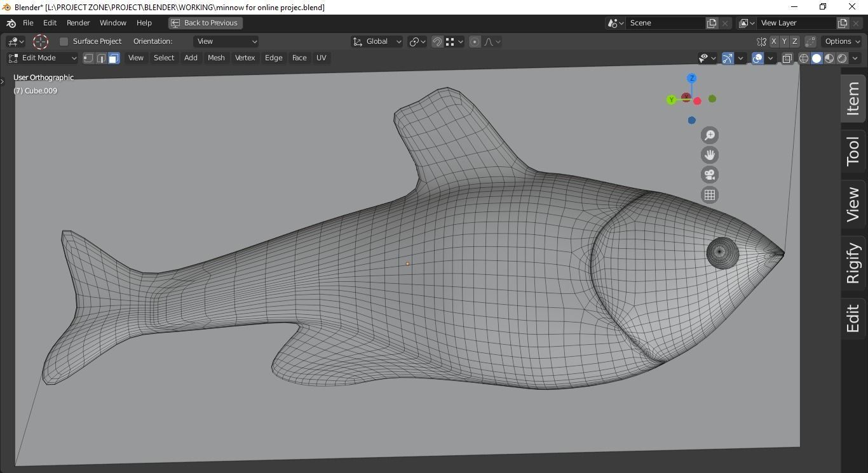868x473 pixels.
Task: Expand the gizmo settings dropdown arrow
Action: coord(740,58)
